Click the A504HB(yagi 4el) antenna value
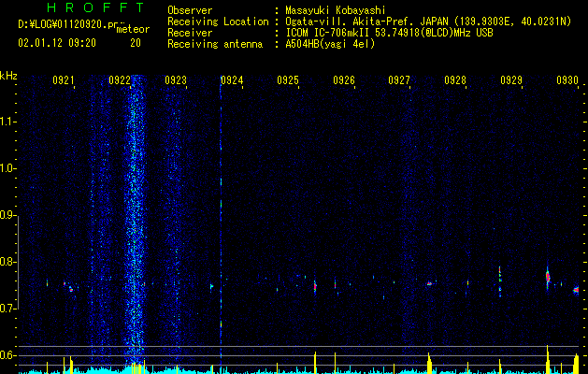The image size is (588, 374). click(x=330, y=44)
